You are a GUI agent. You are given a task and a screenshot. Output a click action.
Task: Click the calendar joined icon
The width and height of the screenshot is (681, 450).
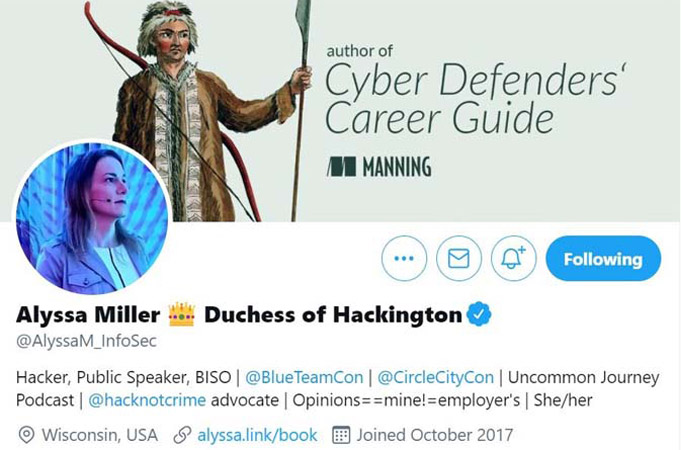(341, 435)
